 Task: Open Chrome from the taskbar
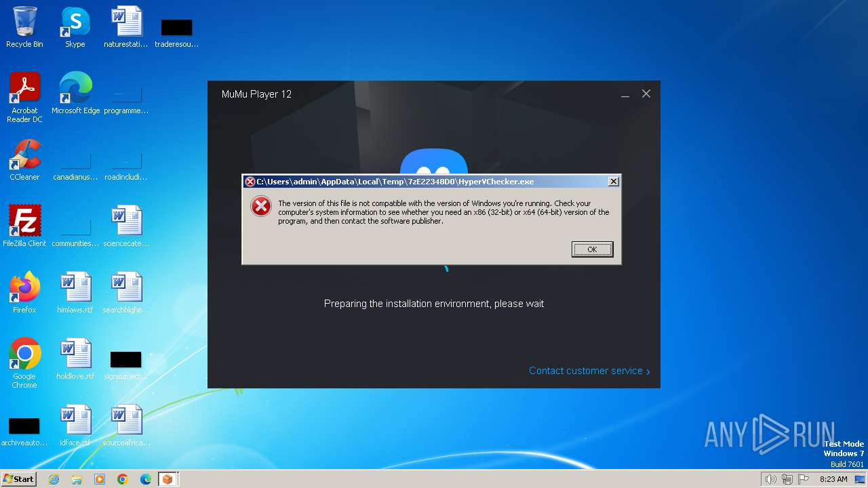point(123,479)
